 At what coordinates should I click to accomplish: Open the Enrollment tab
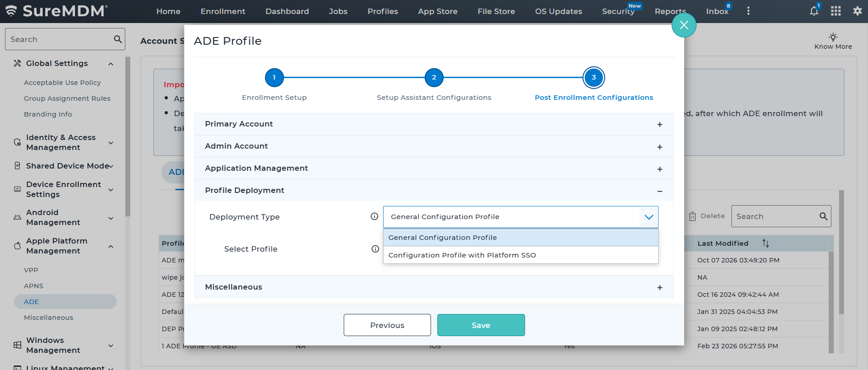[x=223, y=11]
